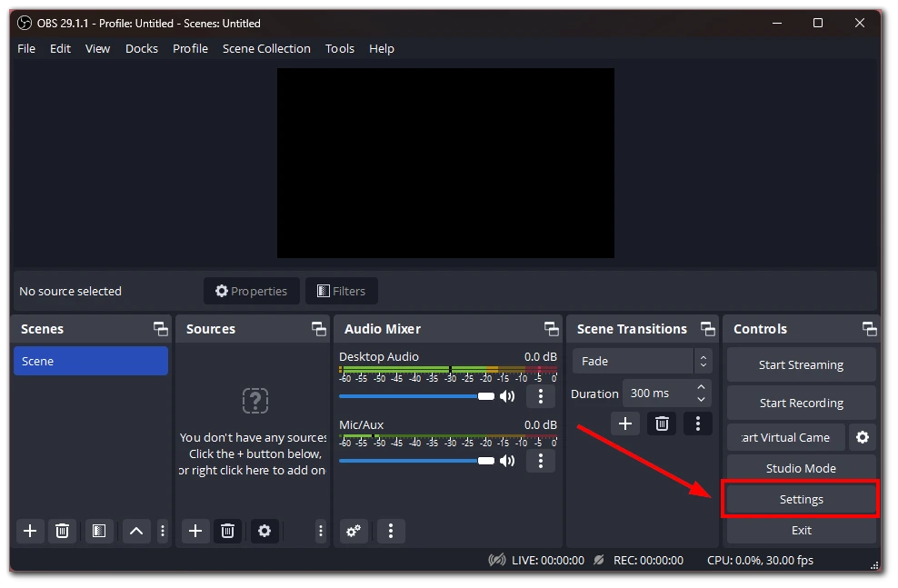Open Mic/Aux options three-dot menu
This screenshot has width=898, height=588.
pos(541,461)
